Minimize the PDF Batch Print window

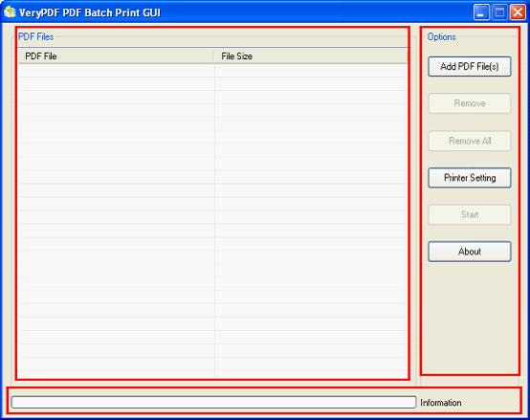point(481,12)
